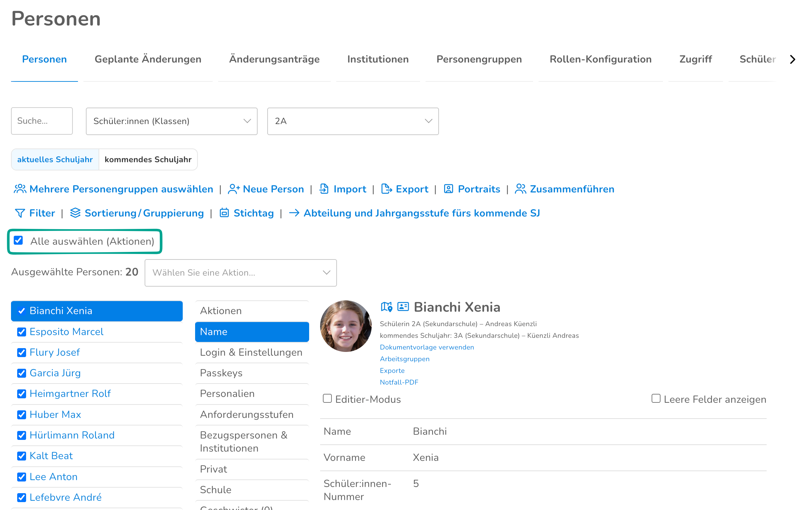Image resolution: width=812 pixels, height=510 pixels.
Task: Open the Schüler:innen (Klassen) dropdown
Action: (x=171, y=121)
